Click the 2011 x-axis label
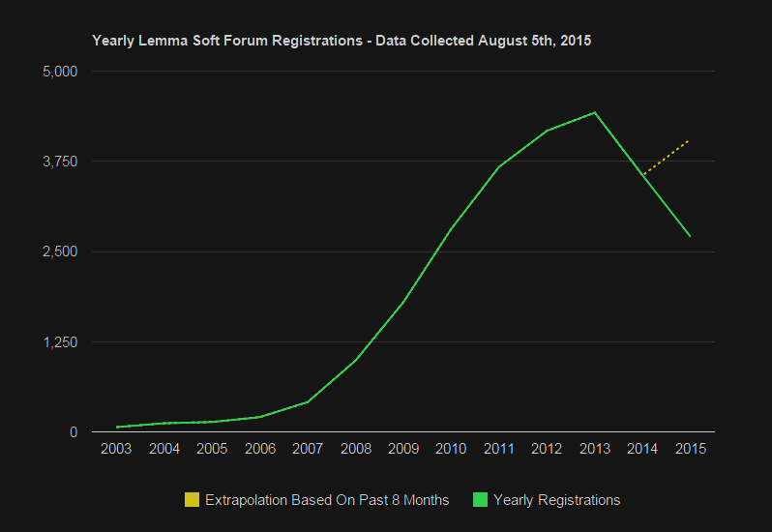The image size is (772, 532). [499, 449]
